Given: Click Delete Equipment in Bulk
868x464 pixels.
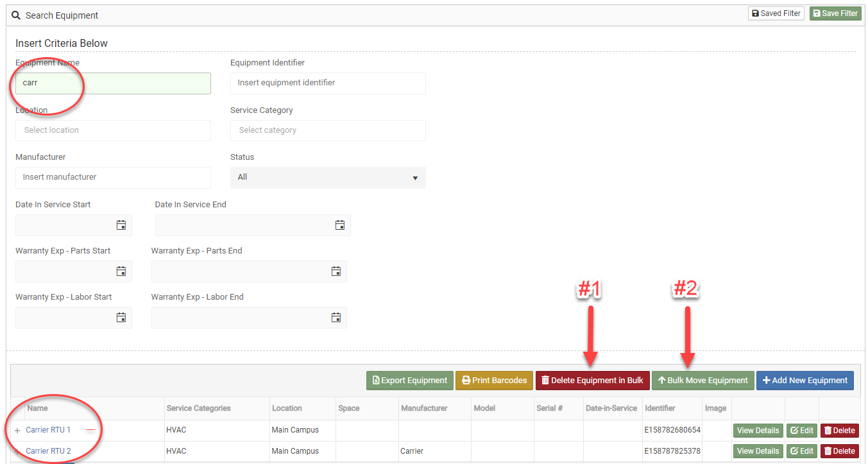Looking at the screenshot, I should 592,381.
